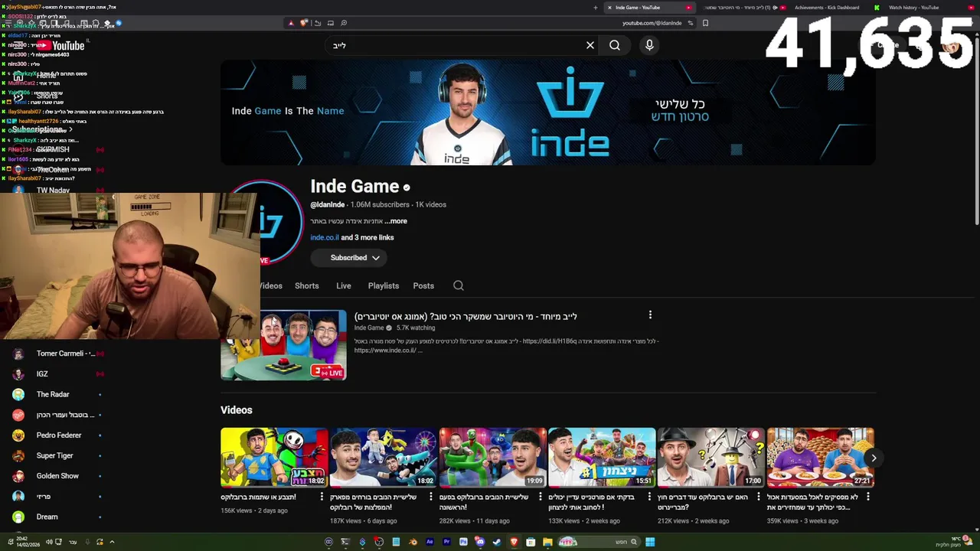
Task: Open Super Tiger subscription
Action: pyautogui.click(x=55, y=456)
